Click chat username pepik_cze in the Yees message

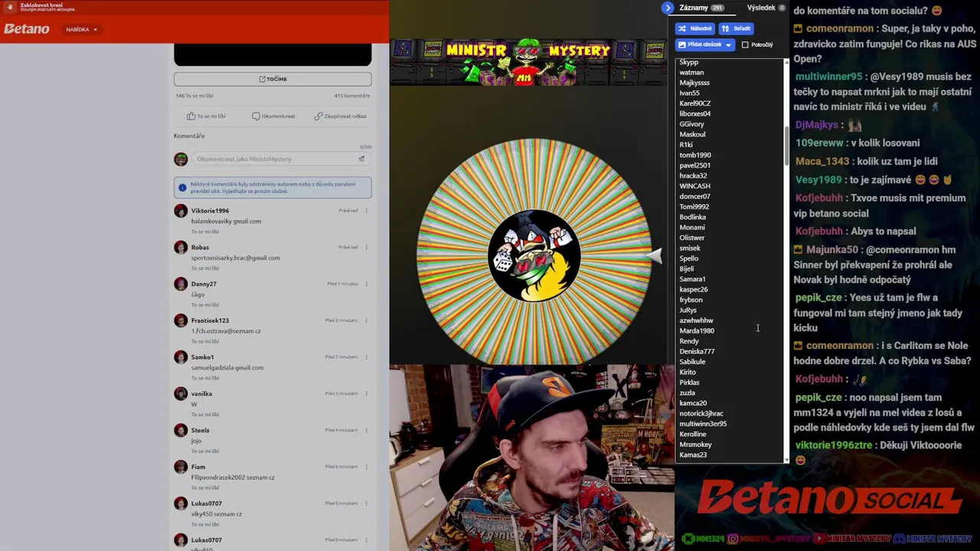click(x=818, y=298)
